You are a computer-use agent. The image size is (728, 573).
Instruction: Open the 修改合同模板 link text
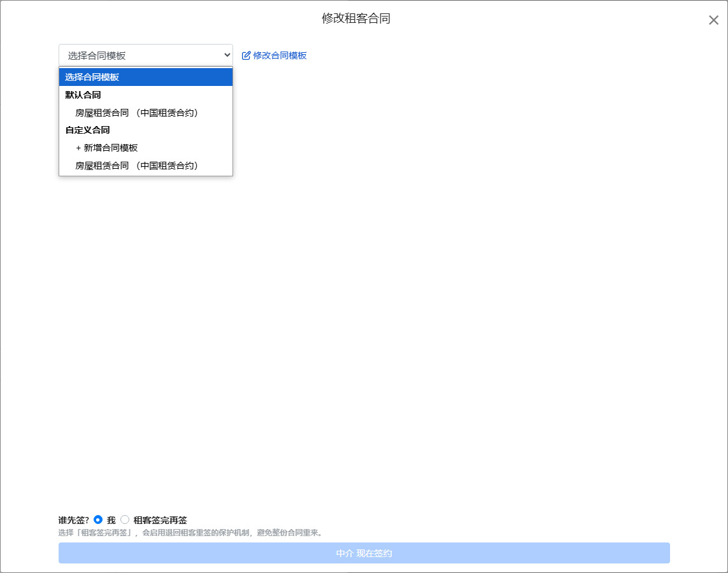[x=280, y=55]
